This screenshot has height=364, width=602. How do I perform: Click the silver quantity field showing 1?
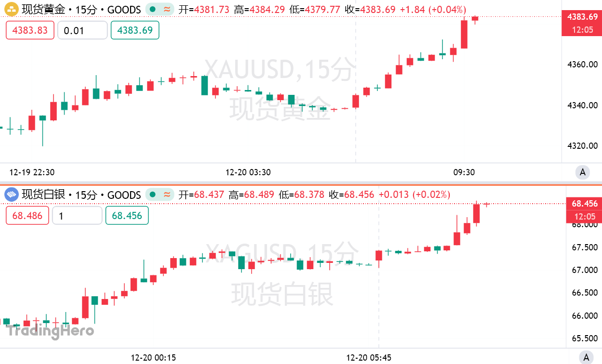click(x=77, y=216)
